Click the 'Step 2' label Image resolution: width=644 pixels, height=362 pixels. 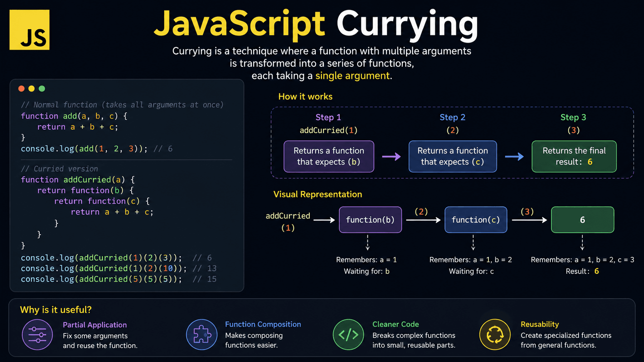click(x=453, y=117)
